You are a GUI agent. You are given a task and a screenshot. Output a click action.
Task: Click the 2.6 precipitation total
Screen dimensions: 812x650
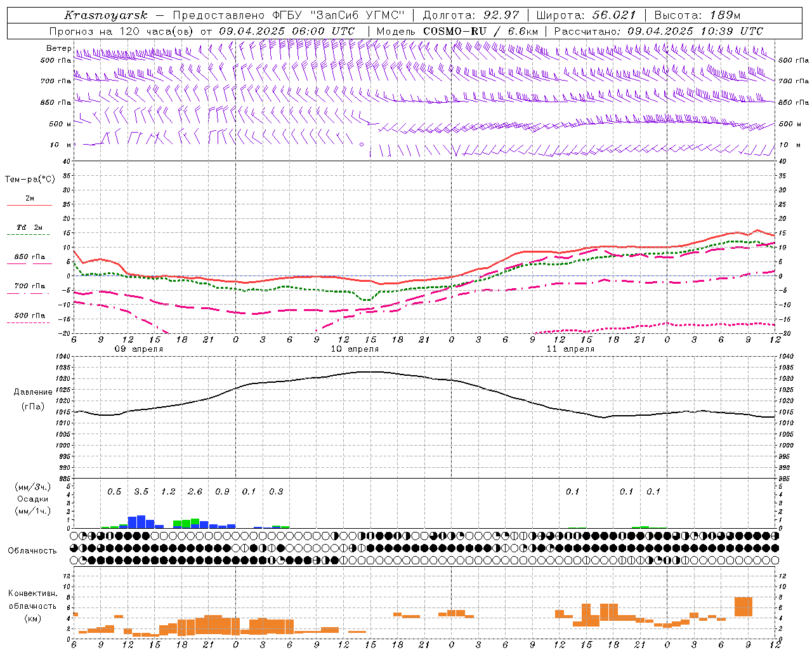coord(195,491)
